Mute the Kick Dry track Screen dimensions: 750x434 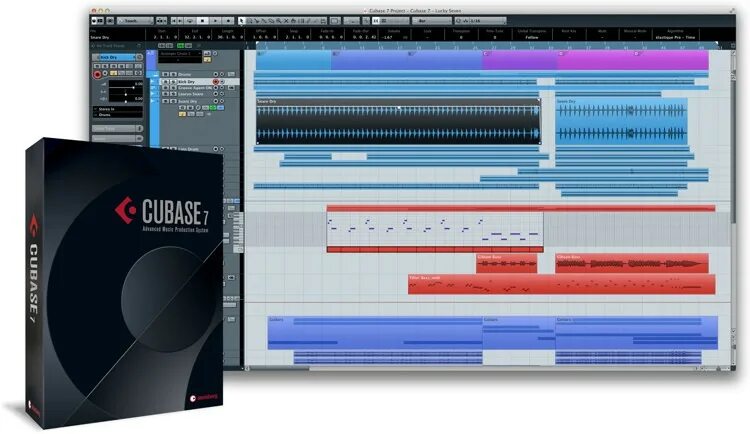[165, 81]
